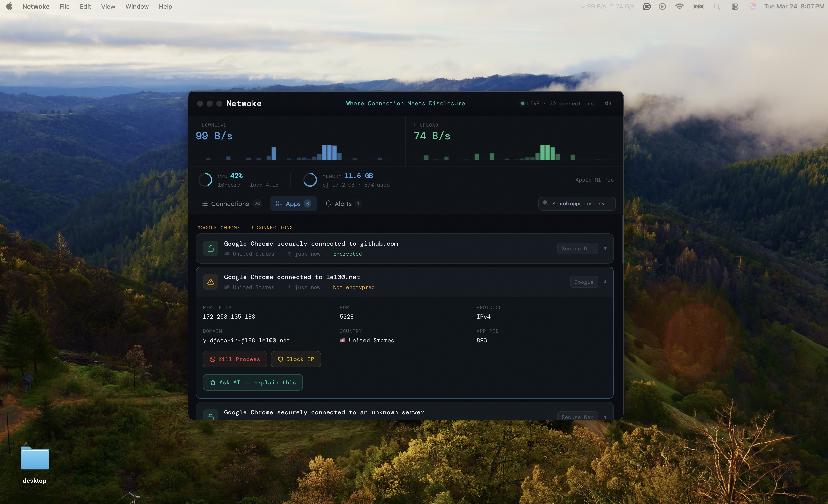Open macOS Control Center icon in menu bar
The height and width of the screenshot is (504, 828).
click(x=735, y=6)
